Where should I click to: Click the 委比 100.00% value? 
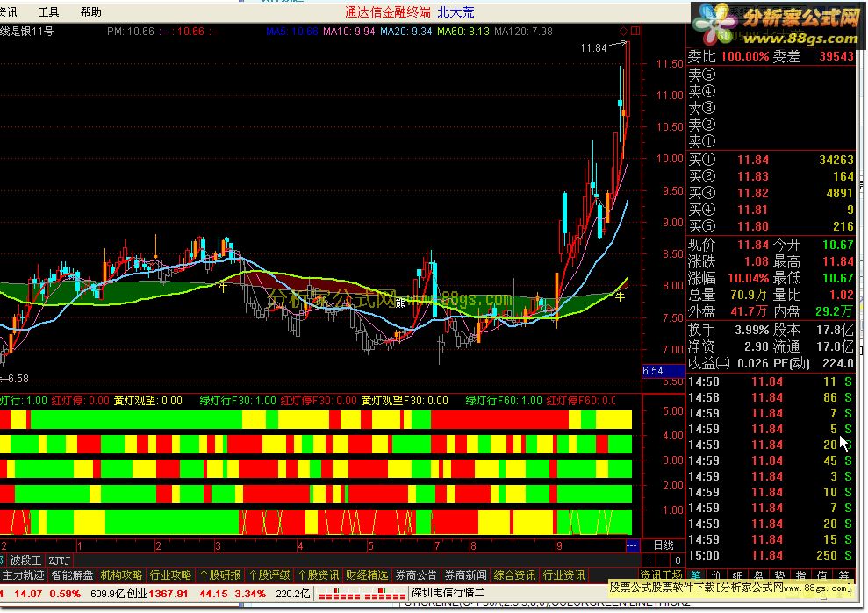click(744, 56)
